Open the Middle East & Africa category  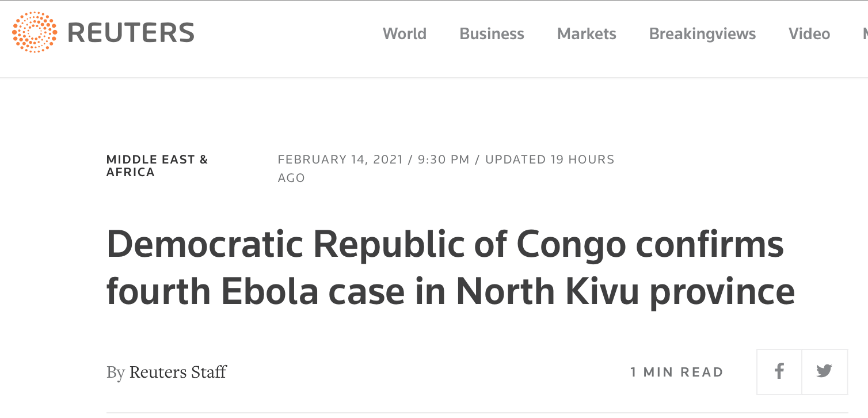(157, 166)
